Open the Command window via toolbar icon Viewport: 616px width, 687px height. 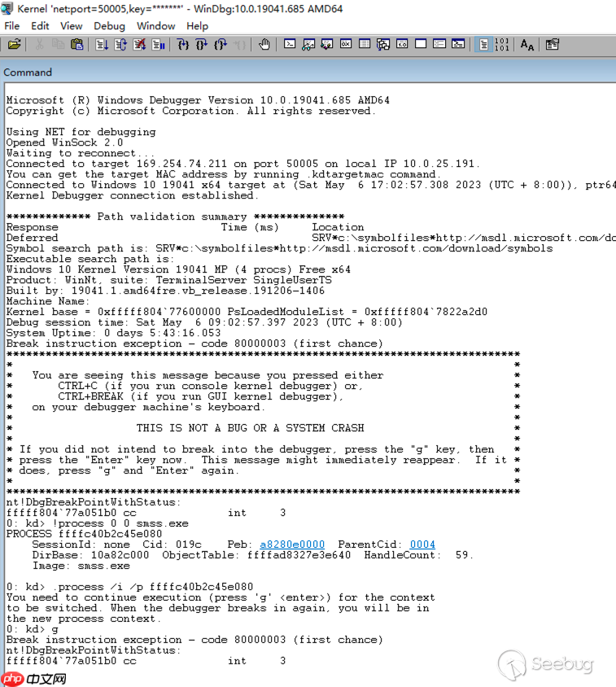coord(290,44)
